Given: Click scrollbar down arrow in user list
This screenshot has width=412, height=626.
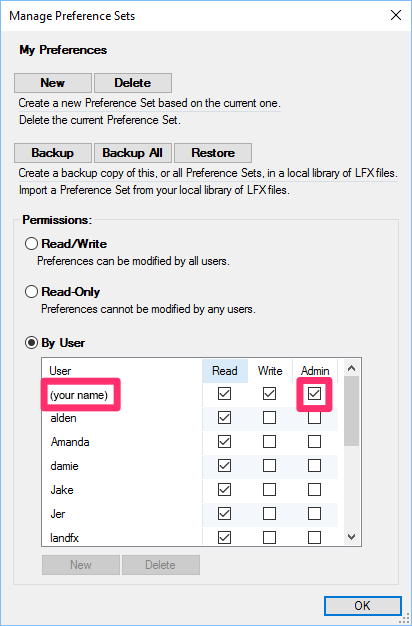Looking at the screenshot, I should click(352, 537).
